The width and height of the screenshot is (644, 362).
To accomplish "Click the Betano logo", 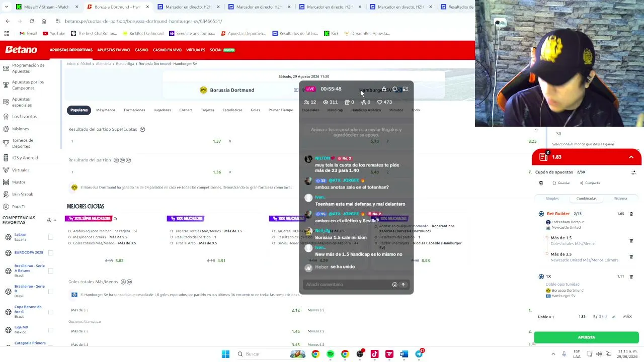I will (21, 50).
